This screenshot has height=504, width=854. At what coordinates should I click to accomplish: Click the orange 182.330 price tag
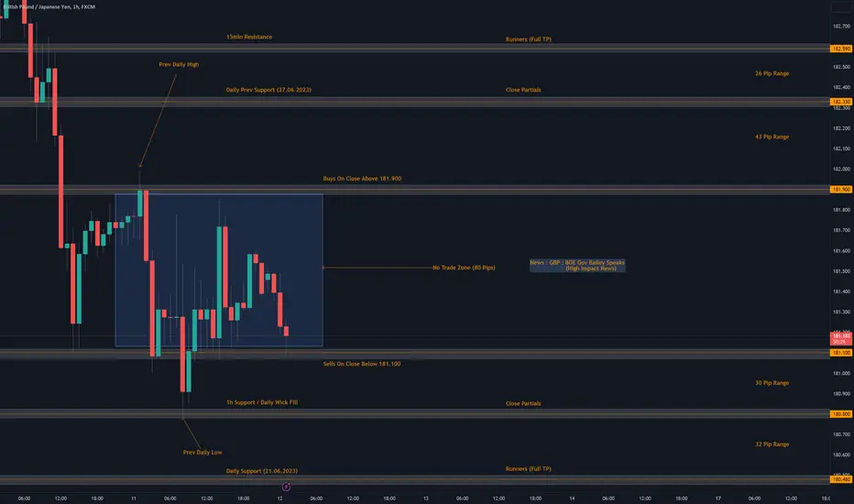pyautogui.click(x=841, y=102)
